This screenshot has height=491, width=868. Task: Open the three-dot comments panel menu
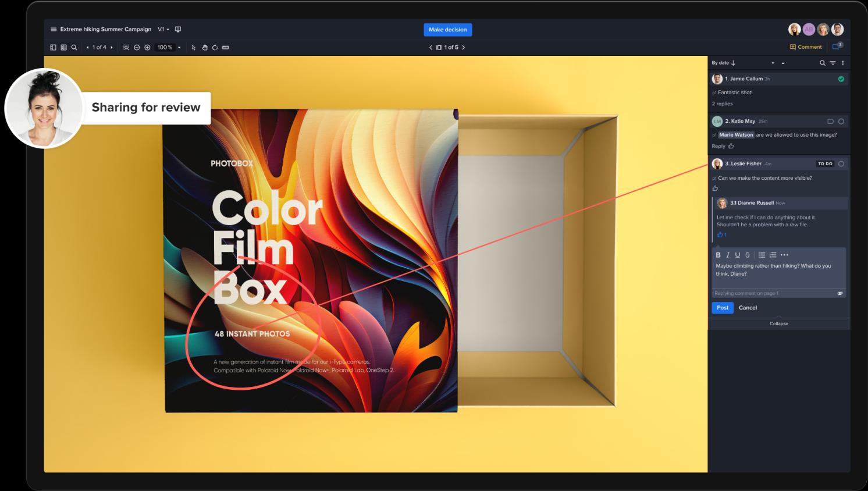click(842, 63)
